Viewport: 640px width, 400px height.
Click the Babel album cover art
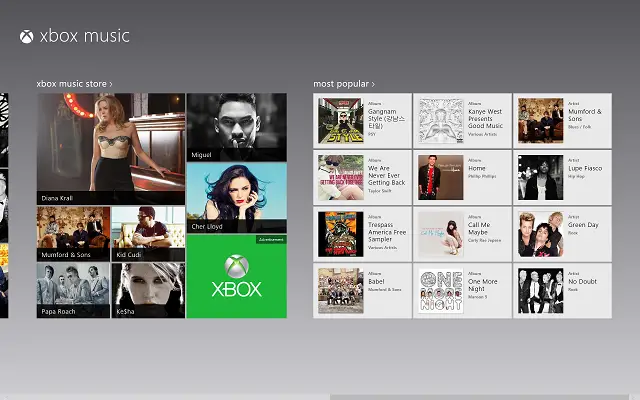click(x=341, y=291)
